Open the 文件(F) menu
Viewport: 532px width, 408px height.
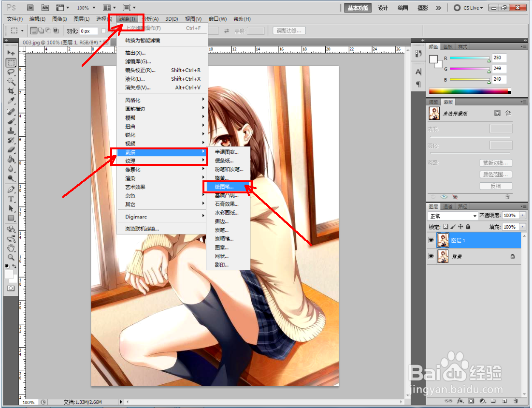point(14,19)
